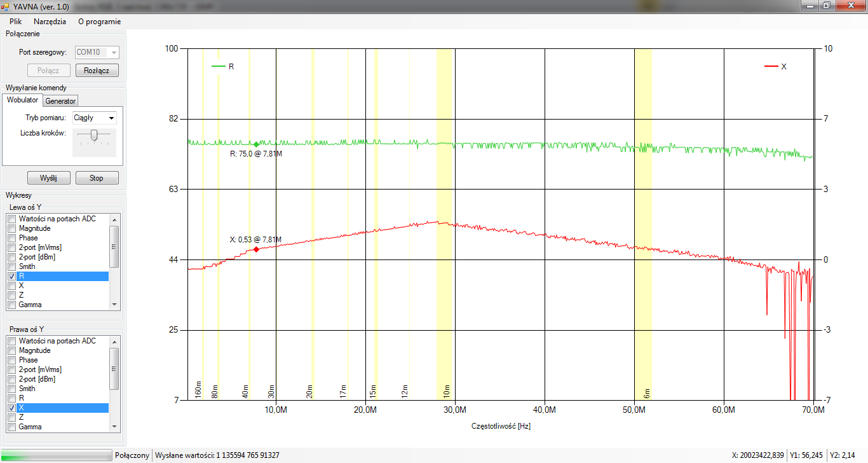Uncheck the R checkbox in Lewa oś Y
868x463 pixels.
(11, 277)
